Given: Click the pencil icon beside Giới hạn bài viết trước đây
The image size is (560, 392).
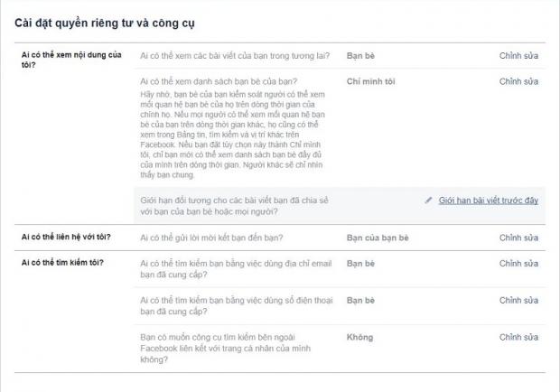Looking at the screenshot, I should pos(429,200).
